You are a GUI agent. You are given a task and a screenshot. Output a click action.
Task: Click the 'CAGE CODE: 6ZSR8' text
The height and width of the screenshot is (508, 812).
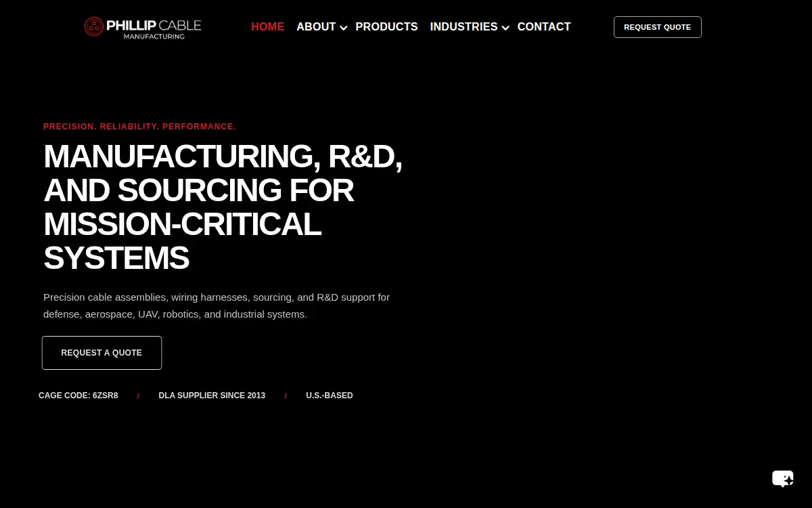78,396
